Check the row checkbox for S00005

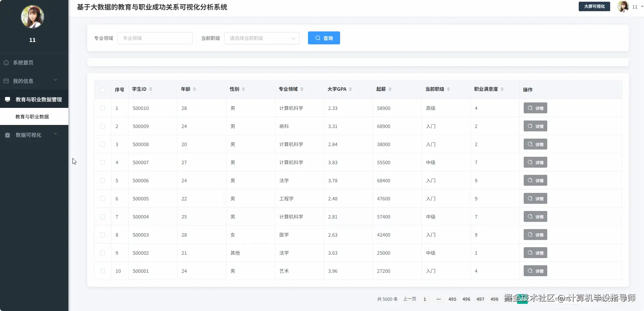pyautogui.click(x=103, y=199)
